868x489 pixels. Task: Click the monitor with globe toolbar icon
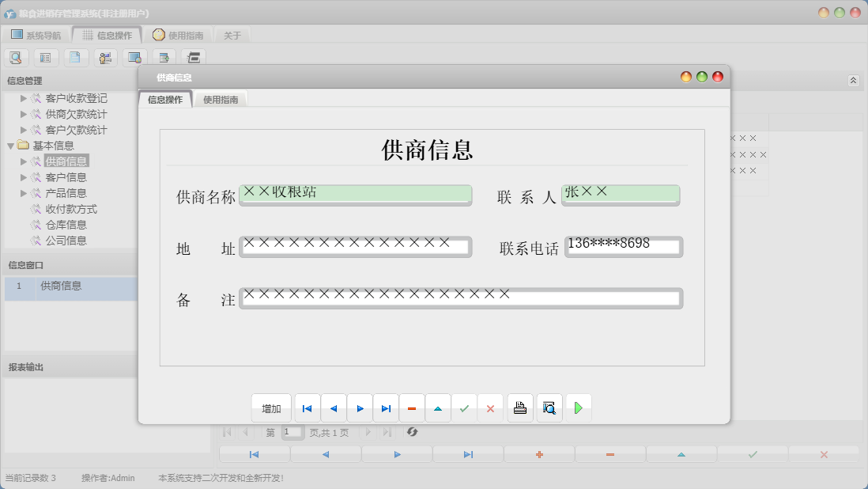click(134, 57)
